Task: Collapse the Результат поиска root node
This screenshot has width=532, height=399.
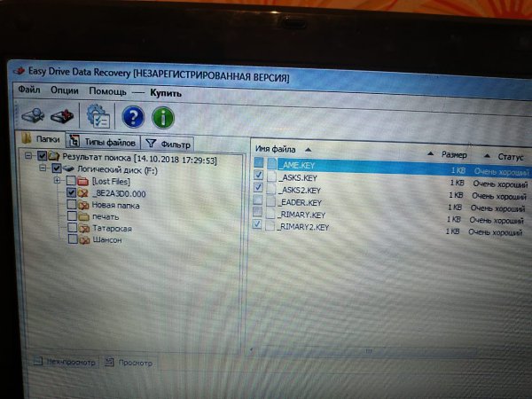Action: (x=28, y=156)
